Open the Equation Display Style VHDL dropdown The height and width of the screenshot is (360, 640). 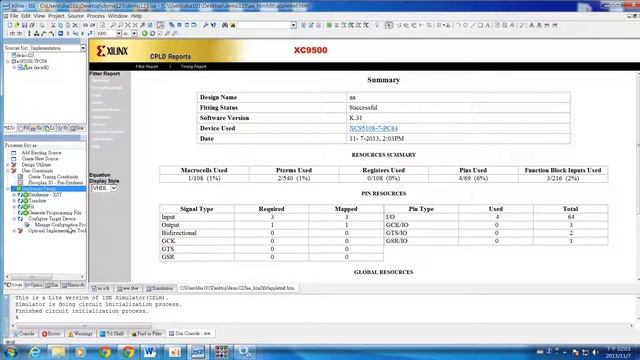point(114,188)
